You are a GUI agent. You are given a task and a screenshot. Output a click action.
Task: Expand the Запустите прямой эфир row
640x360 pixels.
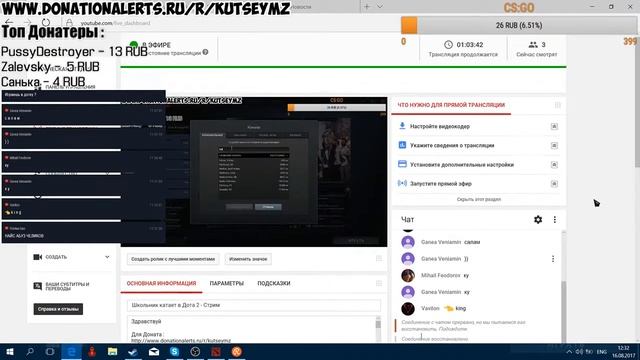(x=554, y=184)
